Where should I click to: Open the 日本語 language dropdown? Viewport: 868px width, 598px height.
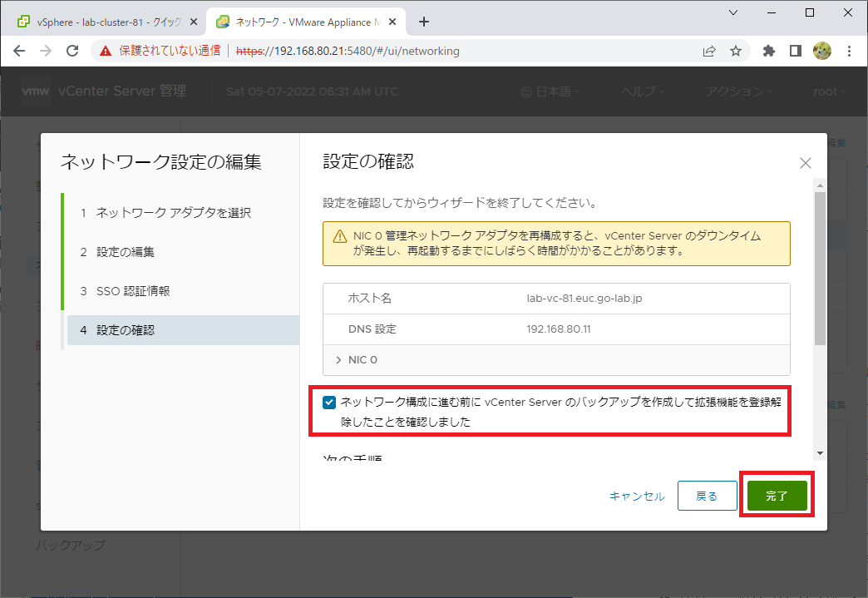pyautogui.click(x=550, y=92)
